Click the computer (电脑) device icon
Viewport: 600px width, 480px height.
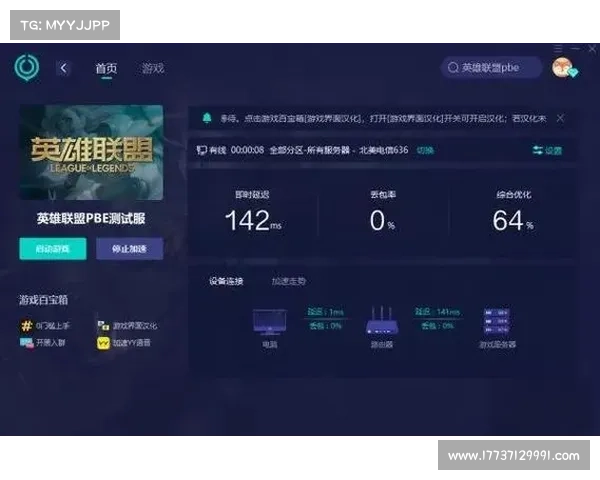(270, 322)
